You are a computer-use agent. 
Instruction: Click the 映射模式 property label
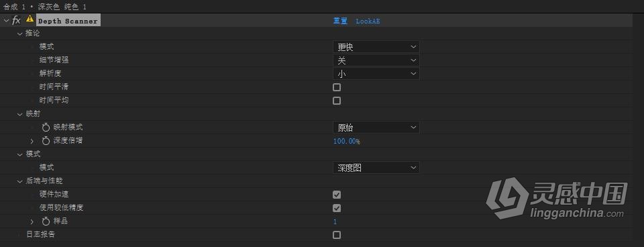click(68, 128)
